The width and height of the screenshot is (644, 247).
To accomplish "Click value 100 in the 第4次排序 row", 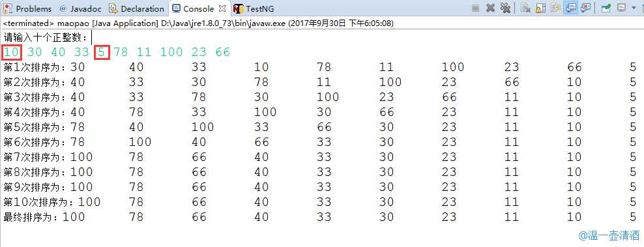I will pyautogui.click(x=265, y=112).
